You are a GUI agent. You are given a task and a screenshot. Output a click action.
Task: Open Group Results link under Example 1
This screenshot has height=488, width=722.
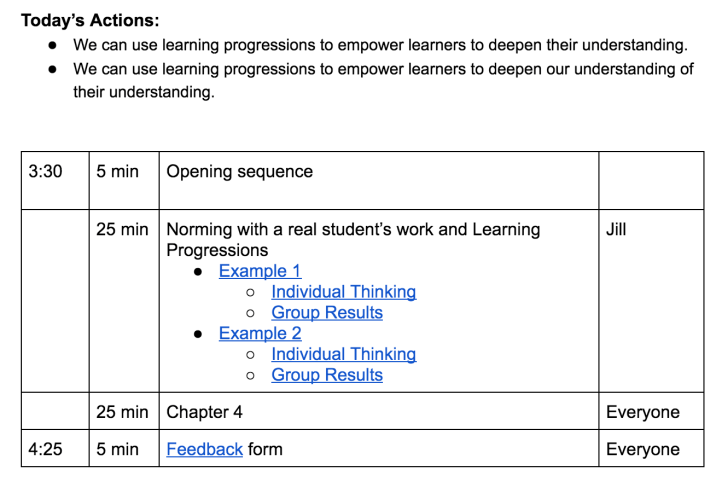click(x=327, y=313)
